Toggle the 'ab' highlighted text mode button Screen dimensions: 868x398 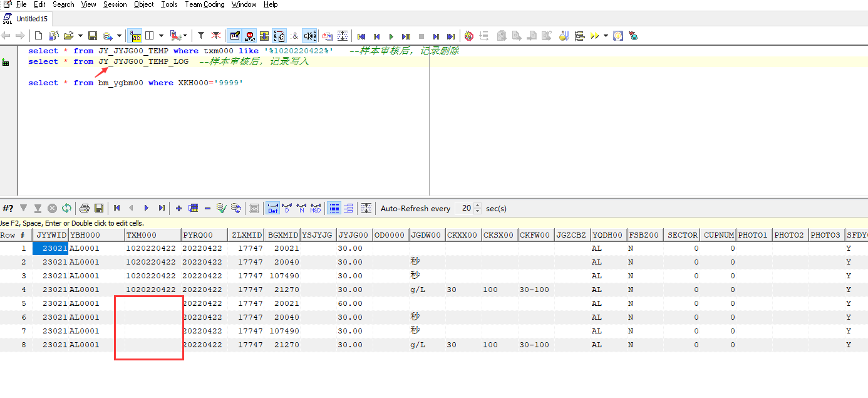[x=135, y=36]
